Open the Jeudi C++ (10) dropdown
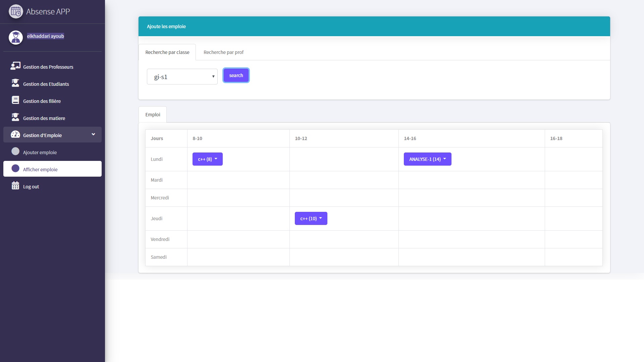The height and width of the screenshot is (362, 644). pyautogui.click(x=311, y=219)
